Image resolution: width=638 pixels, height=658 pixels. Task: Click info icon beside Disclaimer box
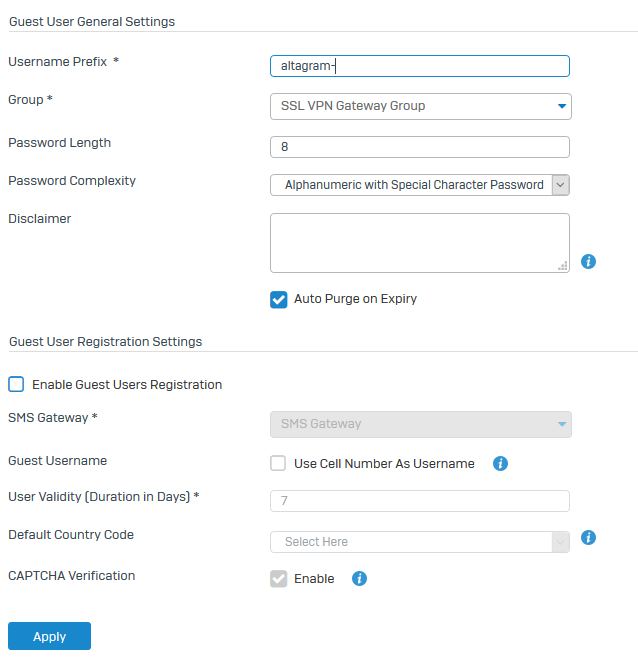point(588,261)
